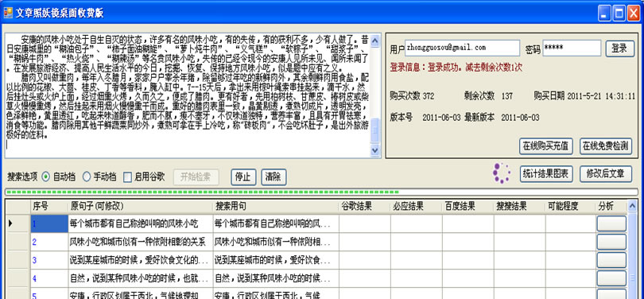Click the 登录信息 login success message
644x299 pixels.
click(x=456, y=68)
